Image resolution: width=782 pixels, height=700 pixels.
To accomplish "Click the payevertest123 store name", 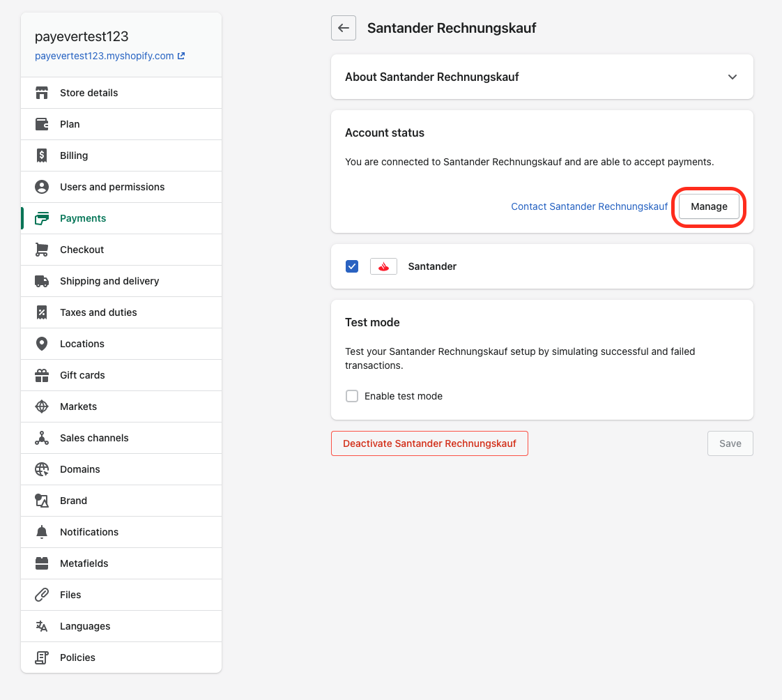I will [x=82, y=36].
